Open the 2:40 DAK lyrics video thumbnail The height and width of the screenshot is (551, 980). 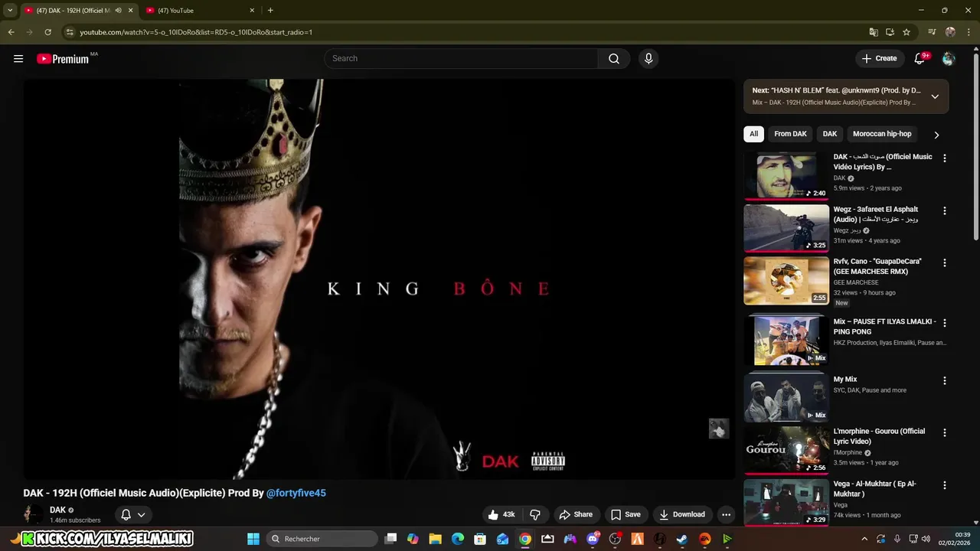[786, 175]
